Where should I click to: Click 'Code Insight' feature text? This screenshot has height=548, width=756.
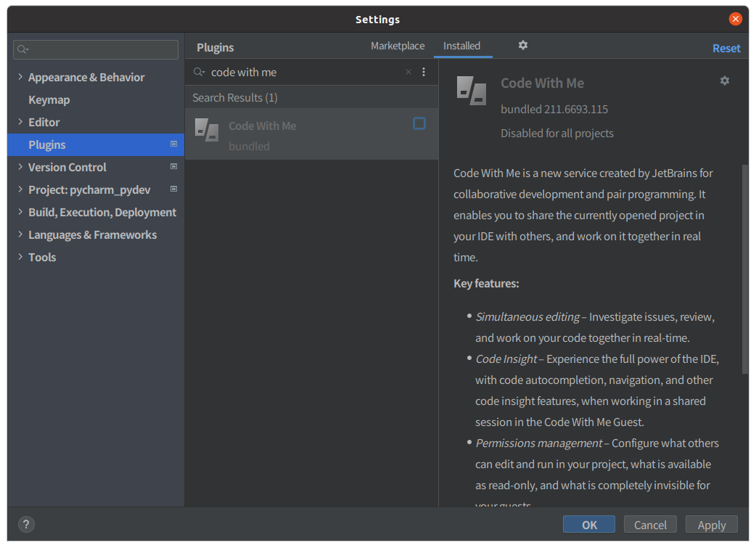[506, 359]
